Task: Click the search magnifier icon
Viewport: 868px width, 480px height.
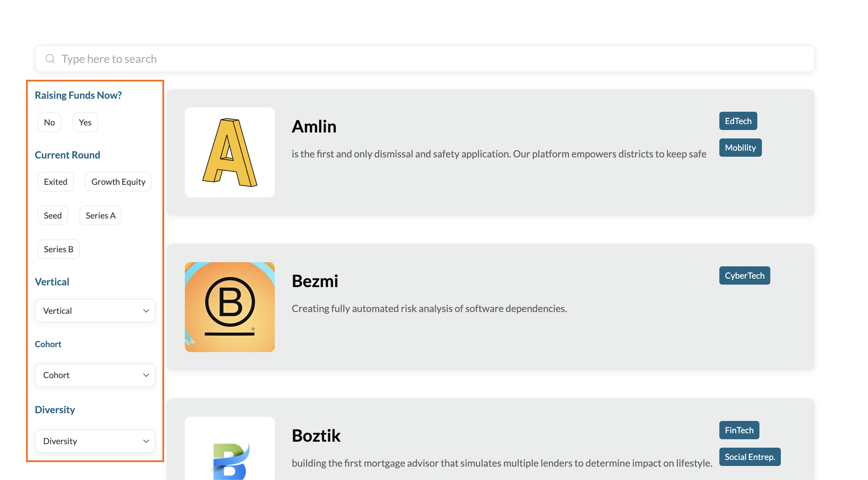Action: [50, 59]
